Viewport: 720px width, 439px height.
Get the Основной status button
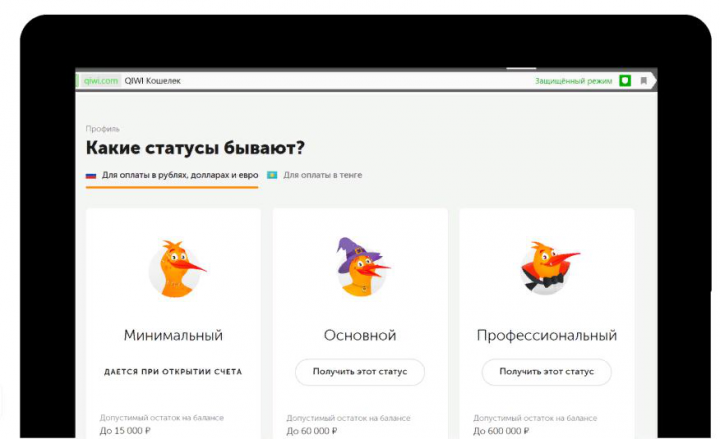point(360,371)
